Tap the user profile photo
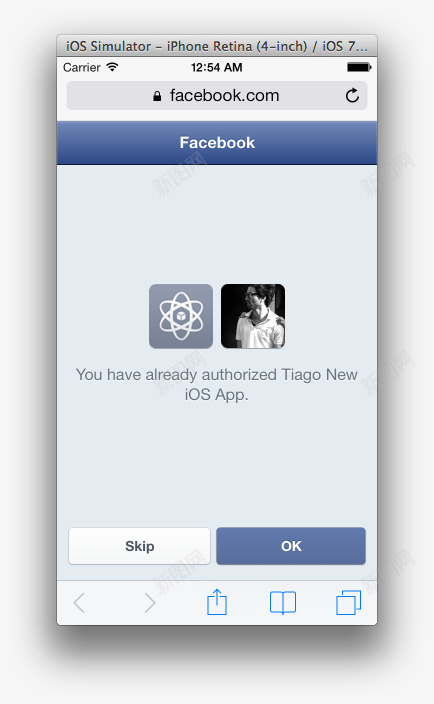434x704 pixels. pyautogui.click(x=253, y=316)
